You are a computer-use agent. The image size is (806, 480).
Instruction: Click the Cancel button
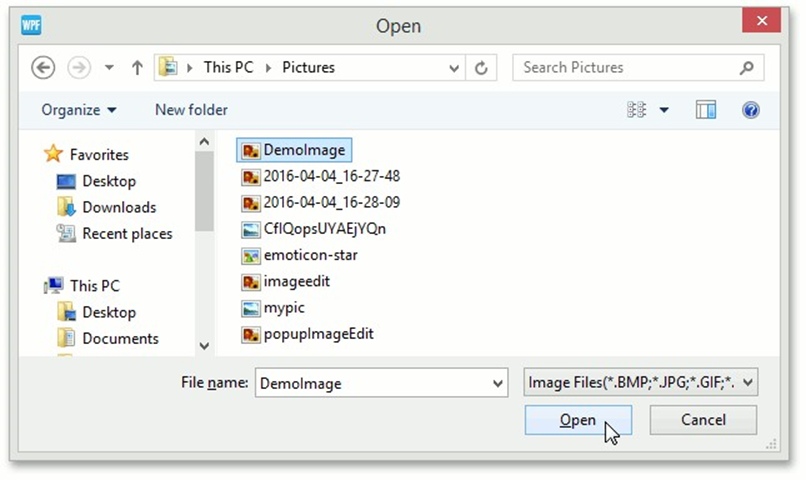click(x=703, y=420)
